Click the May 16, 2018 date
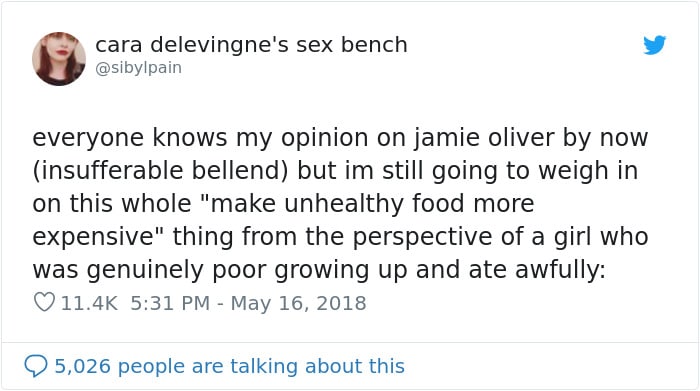 298,303
